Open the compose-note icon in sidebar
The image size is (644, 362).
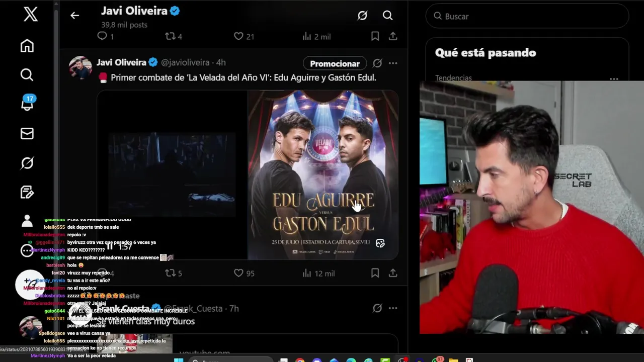coord(27,192)
